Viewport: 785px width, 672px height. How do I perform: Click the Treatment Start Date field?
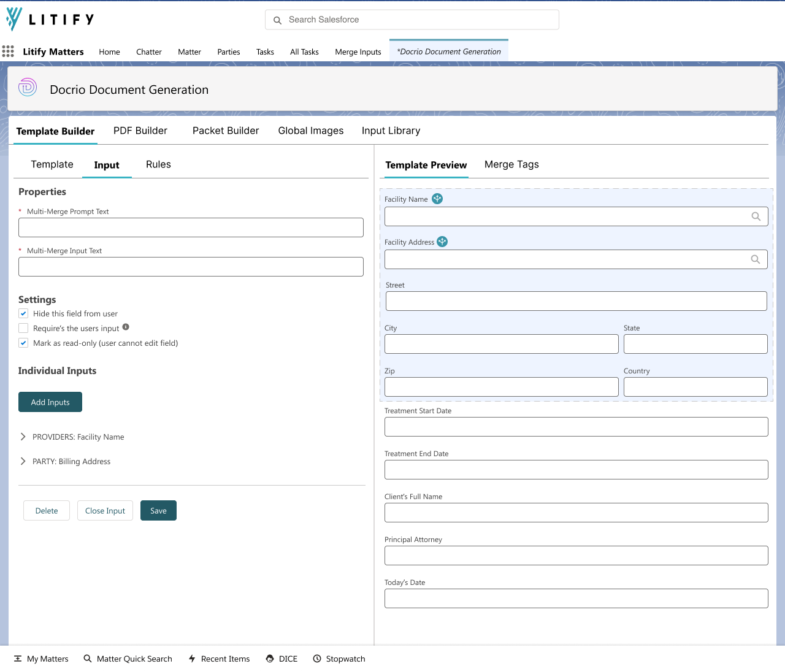tap(576, 427)
